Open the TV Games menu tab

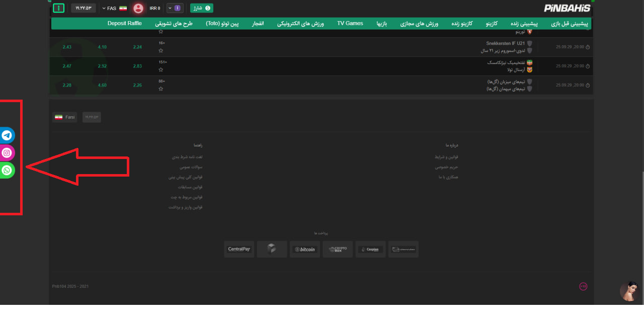[350, 24]
